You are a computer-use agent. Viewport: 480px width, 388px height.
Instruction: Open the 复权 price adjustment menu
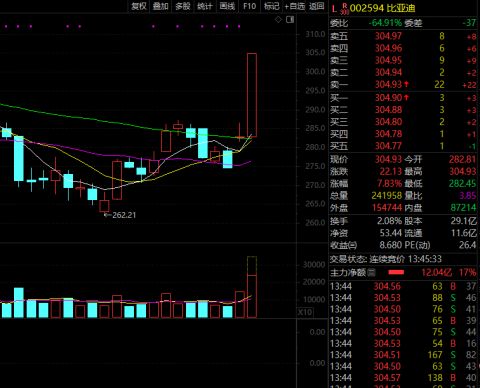tap(139, 6)
